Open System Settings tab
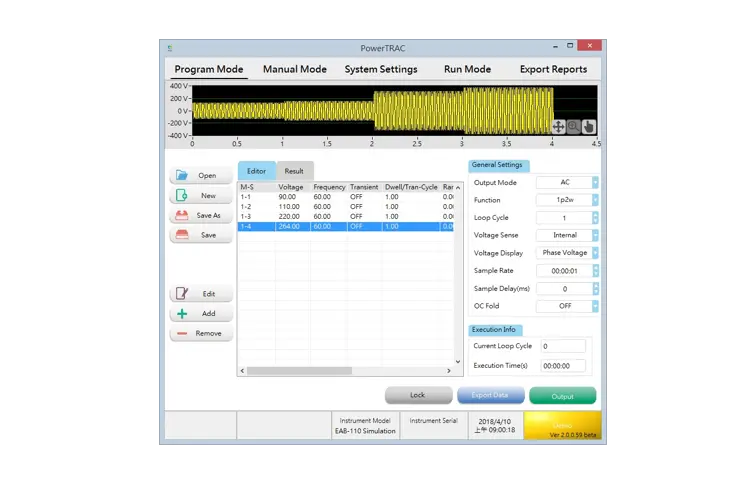The width and height of the screenshot is (732, 480). coord(381,69)
